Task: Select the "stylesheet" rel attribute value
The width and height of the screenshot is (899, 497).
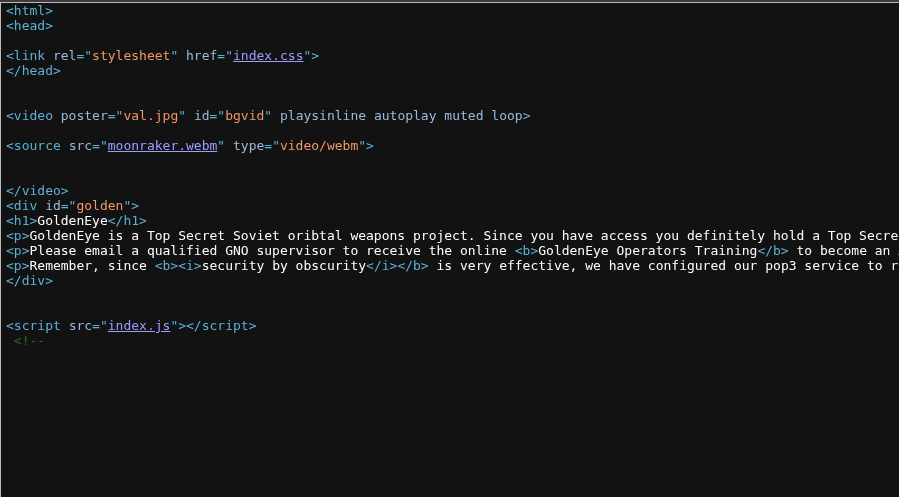Action: coord(131,56)
